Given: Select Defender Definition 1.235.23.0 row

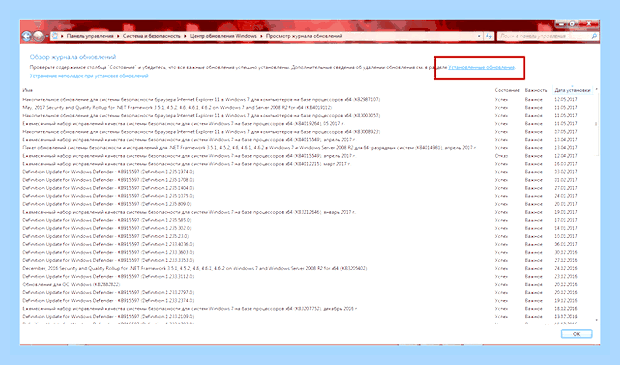Looking at the screenshot, I should pos(308,236).
